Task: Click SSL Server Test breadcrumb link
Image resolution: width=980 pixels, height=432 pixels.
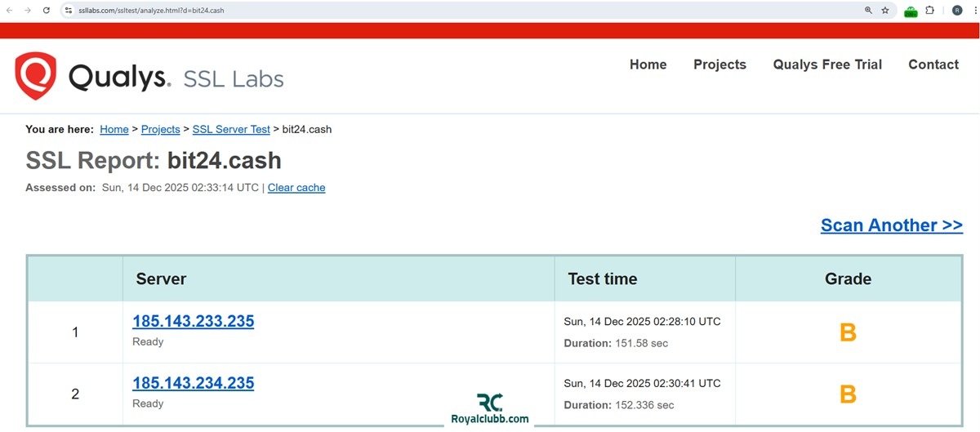Action: (231, 129)
